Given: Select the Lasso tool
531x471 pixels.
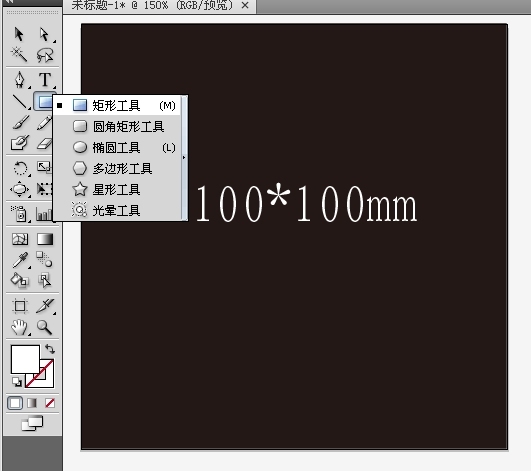Looking at the screenshot, I should 45,55.
